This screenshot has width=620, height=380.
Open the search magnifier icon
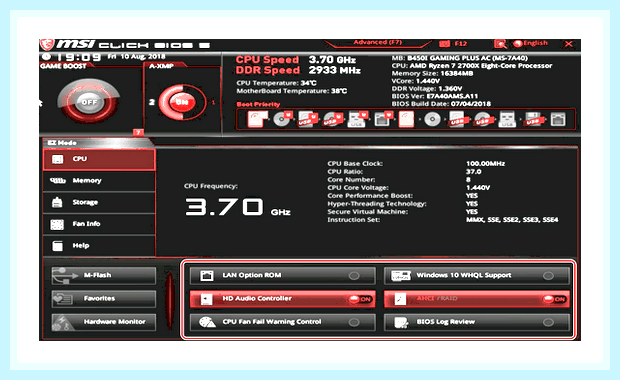click(500, 44)
